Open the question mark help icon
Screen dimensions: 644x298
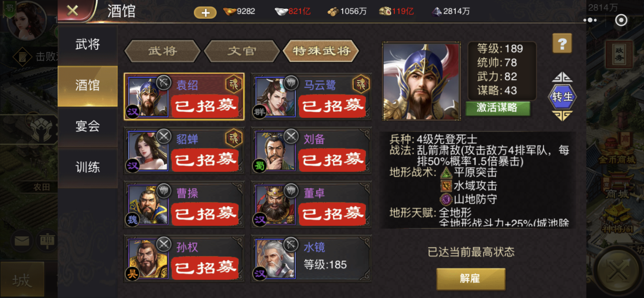point(562,44)
